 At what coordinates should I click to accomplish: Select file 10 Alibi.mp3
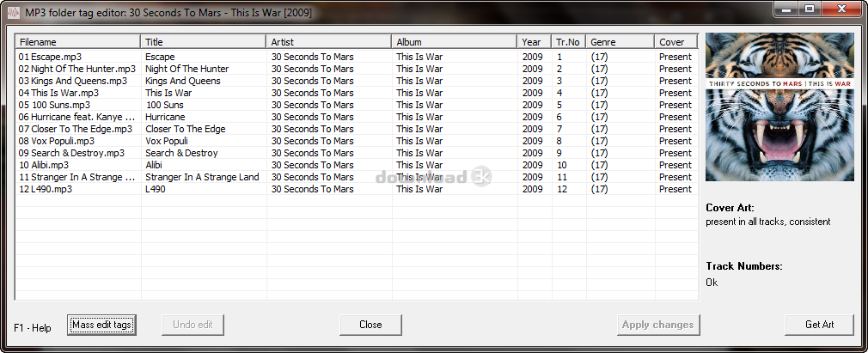[x=44, y=166]
